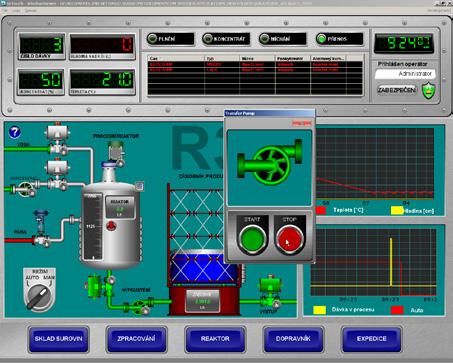Click the red Auto legend swatch
453x363 pixels.
[x=397, y=310]
